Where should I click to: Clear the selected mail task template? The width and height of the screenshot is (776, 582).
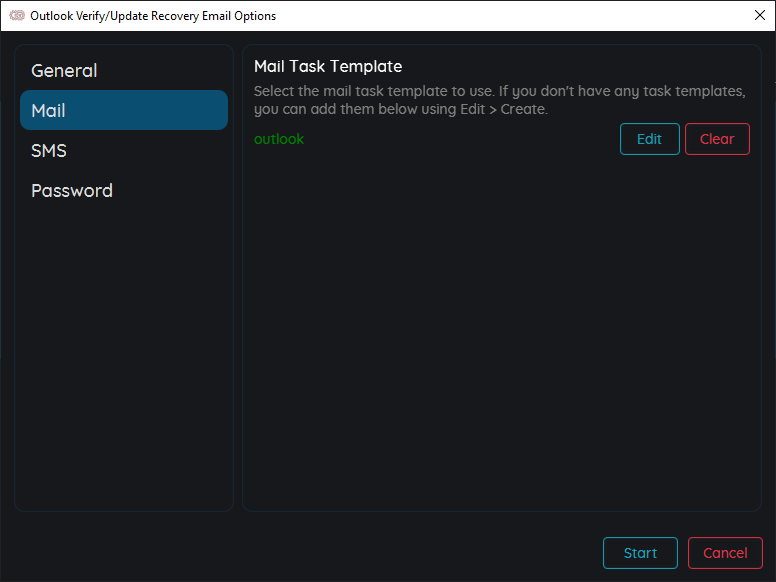(717, 139)
